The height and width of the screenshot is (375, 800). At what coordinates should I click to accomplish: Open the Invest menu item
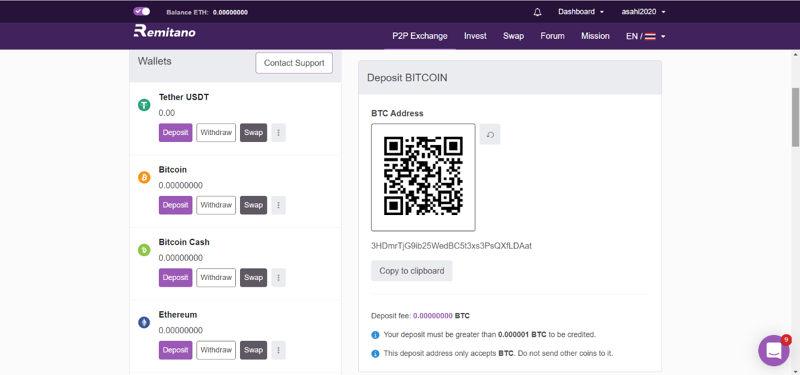[475, 36]
